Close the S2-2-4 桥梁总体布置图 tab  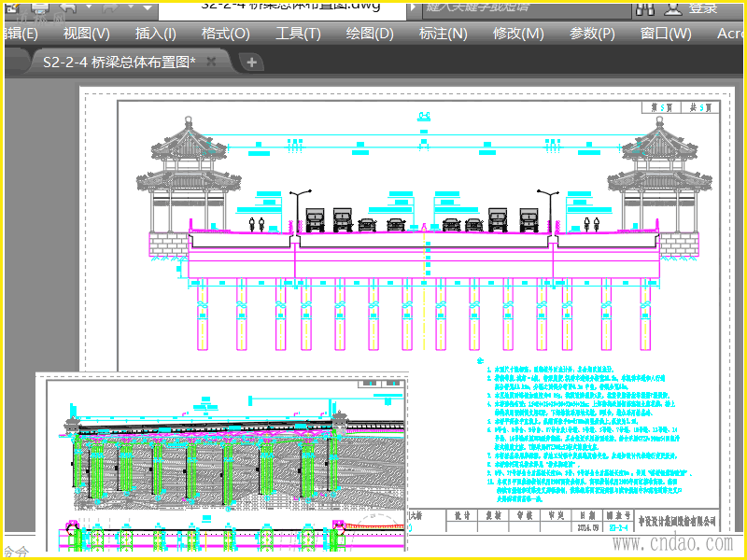(x=212, y=62)
